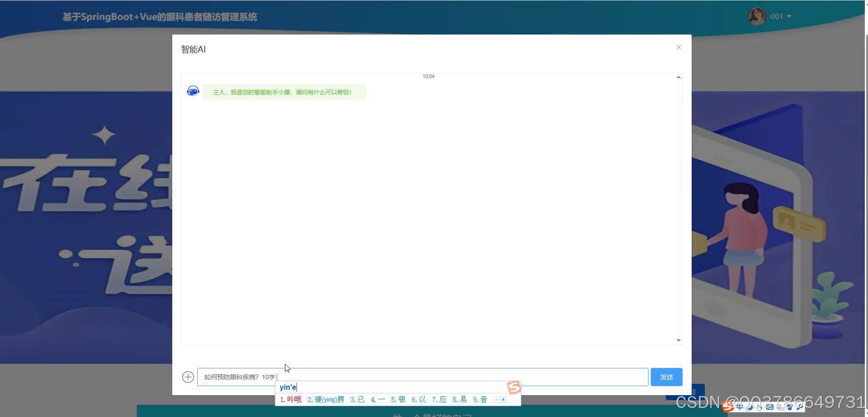Click the 智能AI dialog title
Screen dimensions: 868x417
[194, 50]
